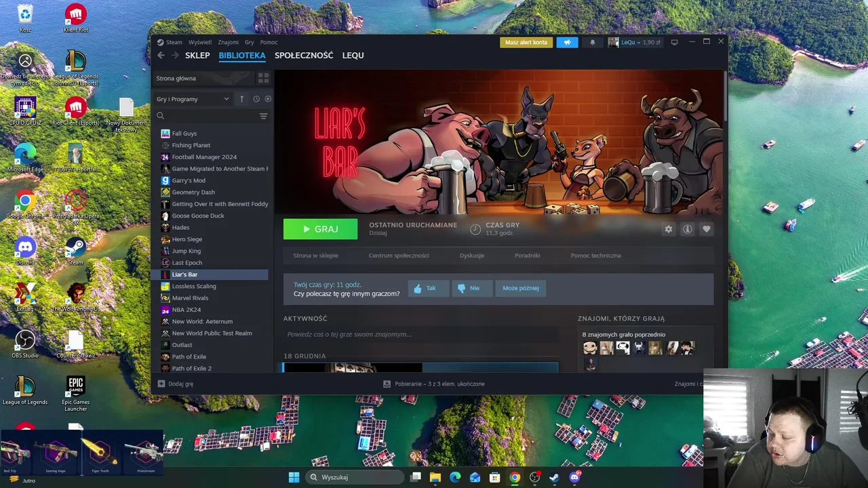Viewport: 868px width, 488px height.
Task: Add Liar's Bar to favorites with the heart icon
Action: point(706,229)
